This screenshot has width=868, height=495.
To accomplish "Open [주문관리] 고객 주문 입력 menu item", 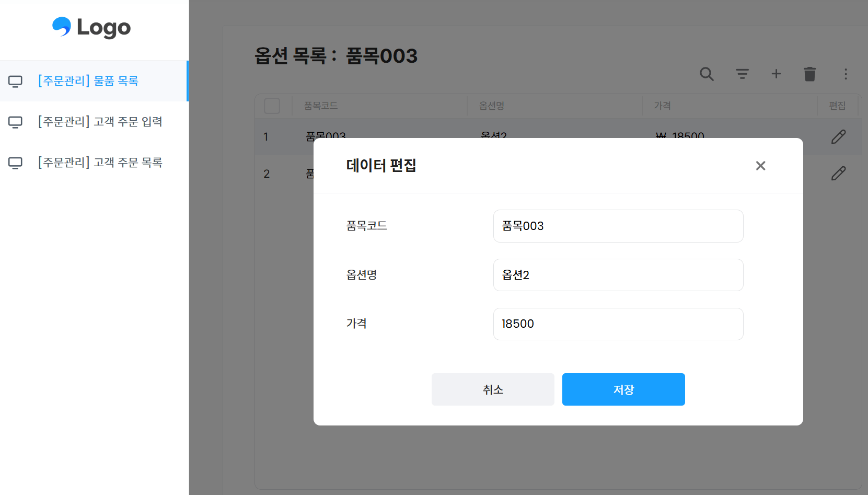I will 100,122.
